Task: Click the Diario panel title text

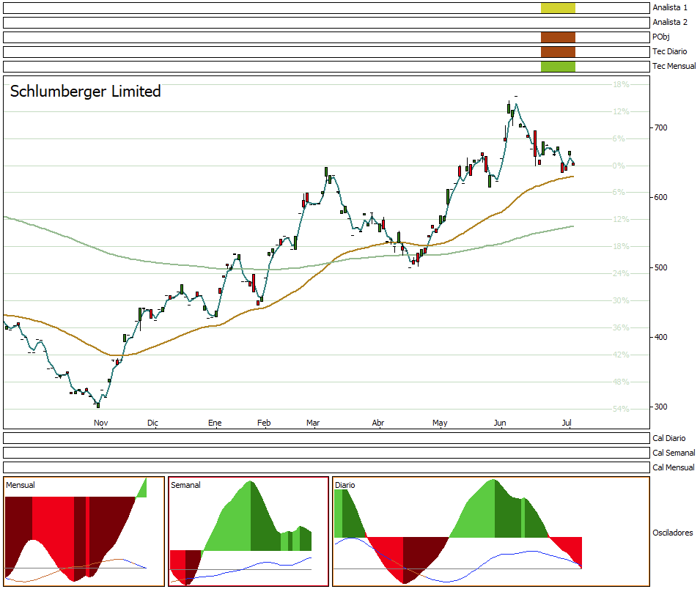Action: [345, 486]
